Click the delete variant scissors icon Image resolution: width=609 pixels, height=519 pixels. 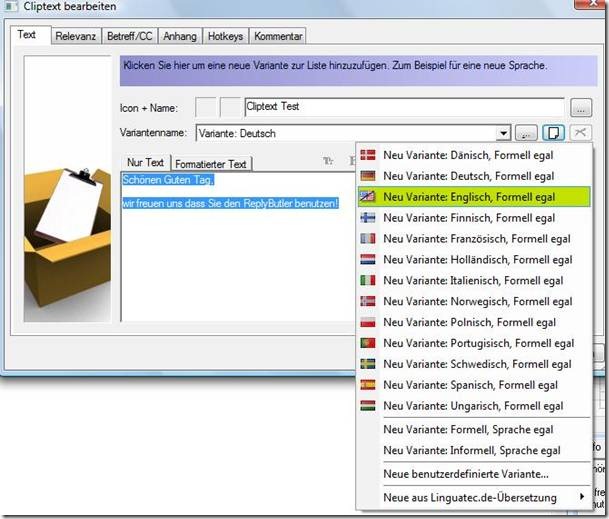point(581,133)
